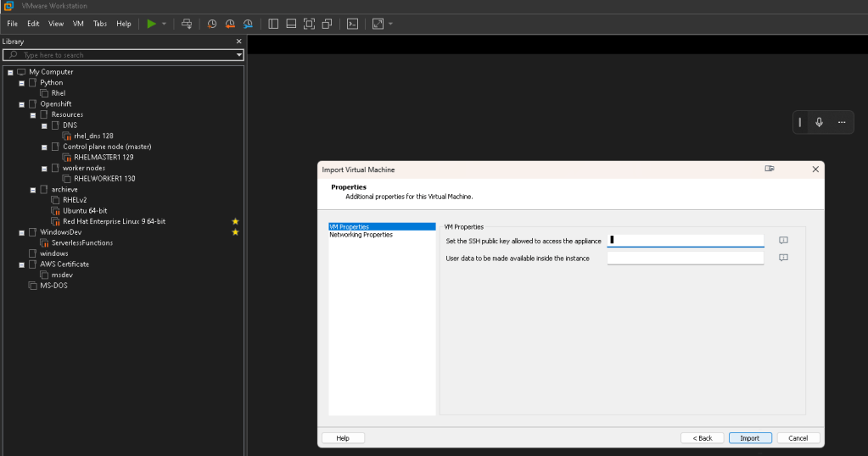Click the info icon beside User data field
Screen dimensions: 868x456
783,258
